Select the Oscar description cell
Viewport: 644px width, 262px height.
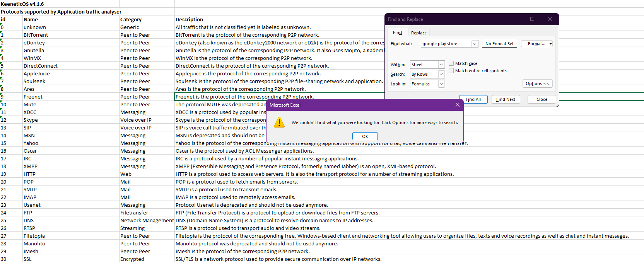click(244, 151)
